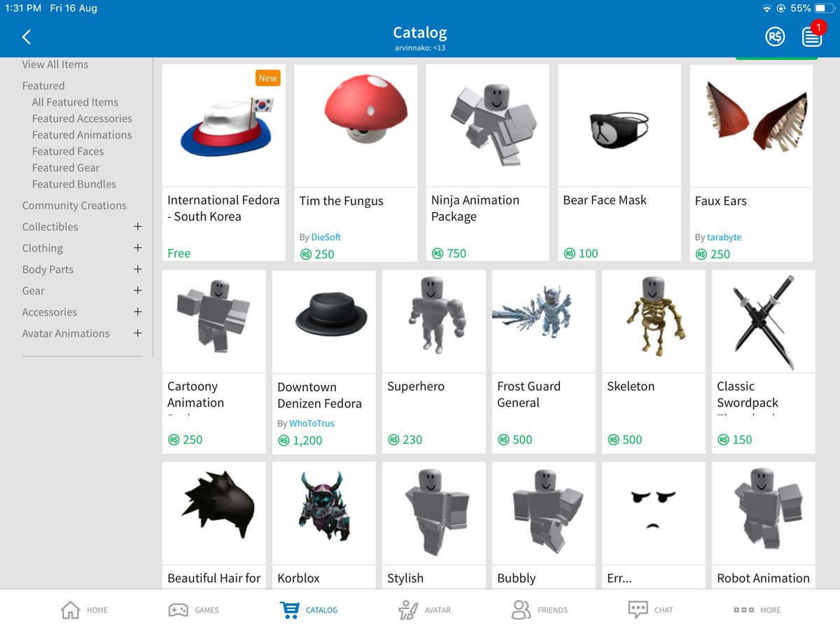Expand the Avatar Animations category

point(138,333)
